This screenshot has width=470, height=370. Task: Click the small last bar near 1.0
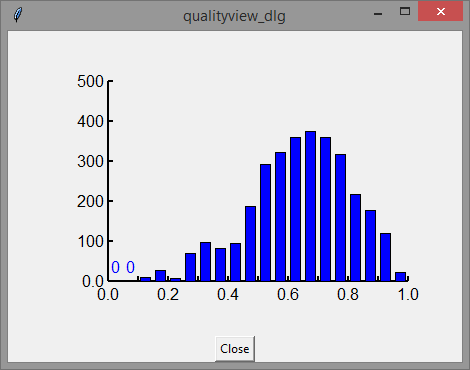point(400,277)
